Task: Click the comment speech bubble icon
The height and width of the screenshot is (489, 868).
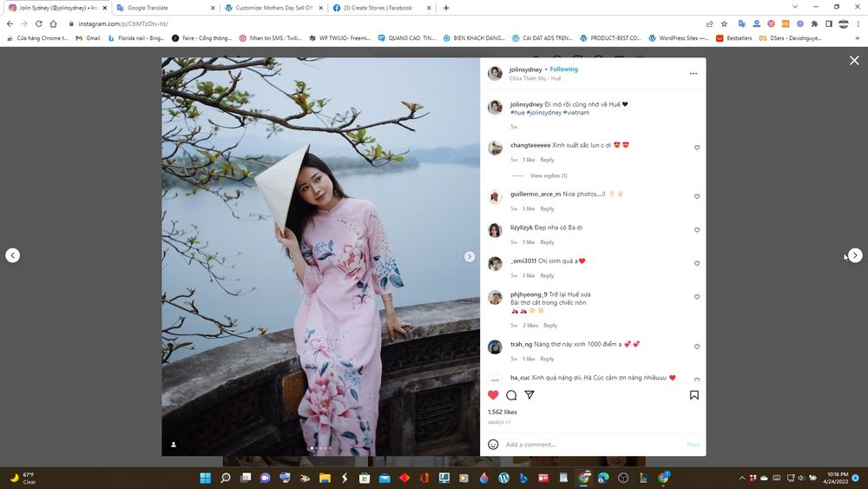Action: 511,395
